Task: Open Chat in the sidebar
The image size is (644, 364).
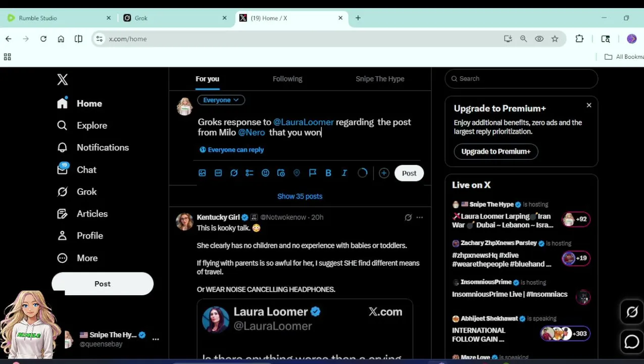Action: point(77,170)
